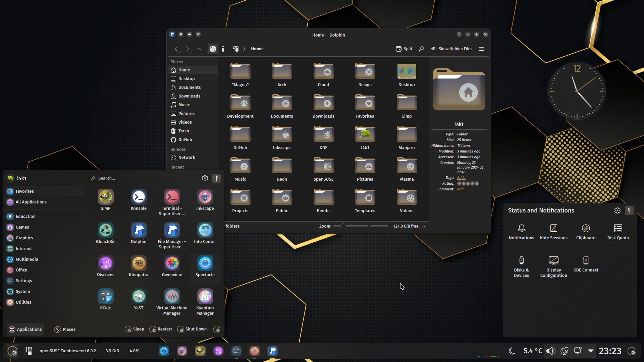Click Add tags link

pyautogui.click(x=462, y=178)
